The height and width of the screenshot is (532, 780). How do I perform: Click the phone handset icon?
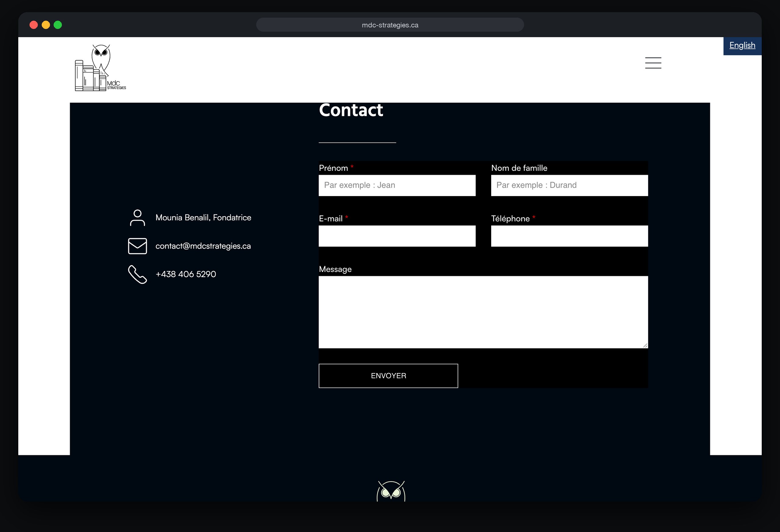(x=138, y=274)
